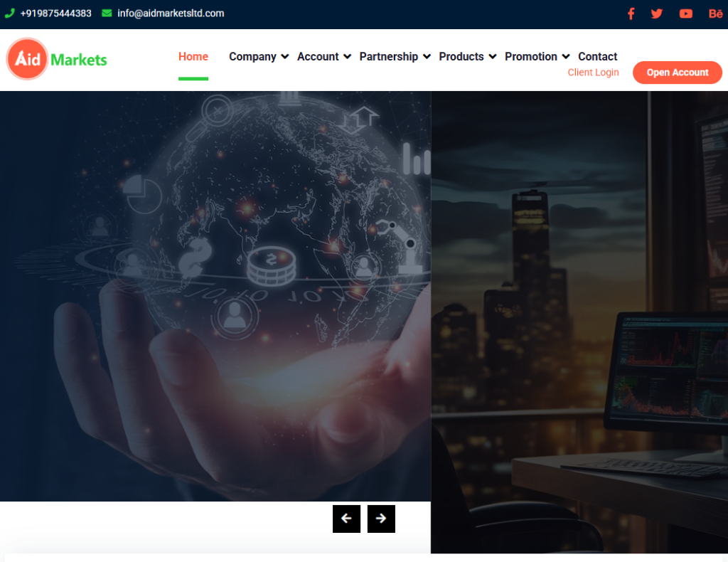The image size is (728, 562).
Task: Go to previous slide with left arrow
Action: (346, 519)
